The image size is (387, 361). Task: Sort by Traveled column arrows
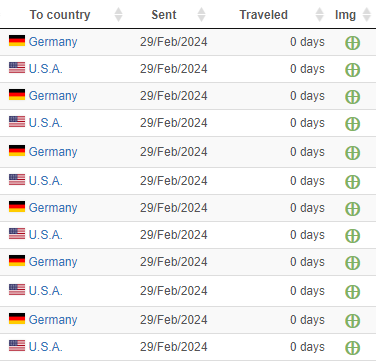click(x=319, y=15)
